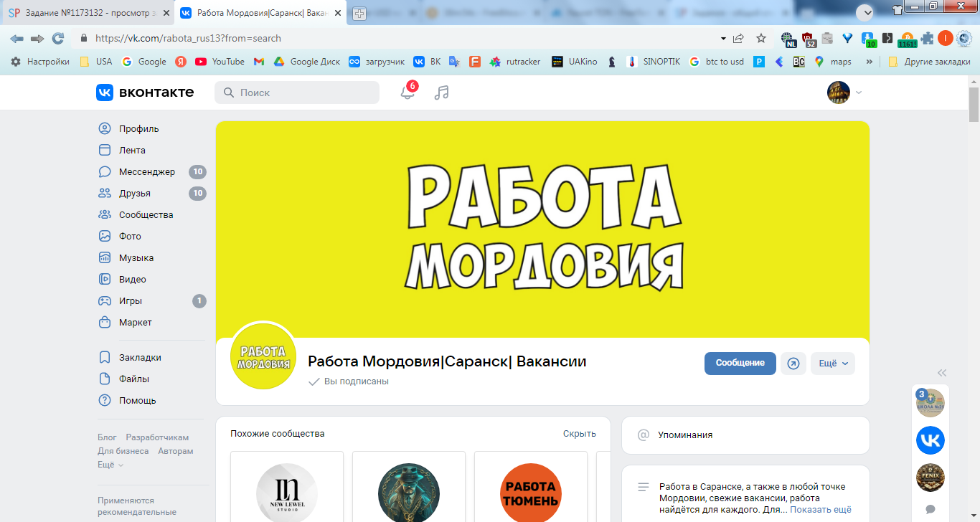The image size is (980, 522).
Task: Expand the Ещё footer links in sidebar
Action: tap(110, 465)
